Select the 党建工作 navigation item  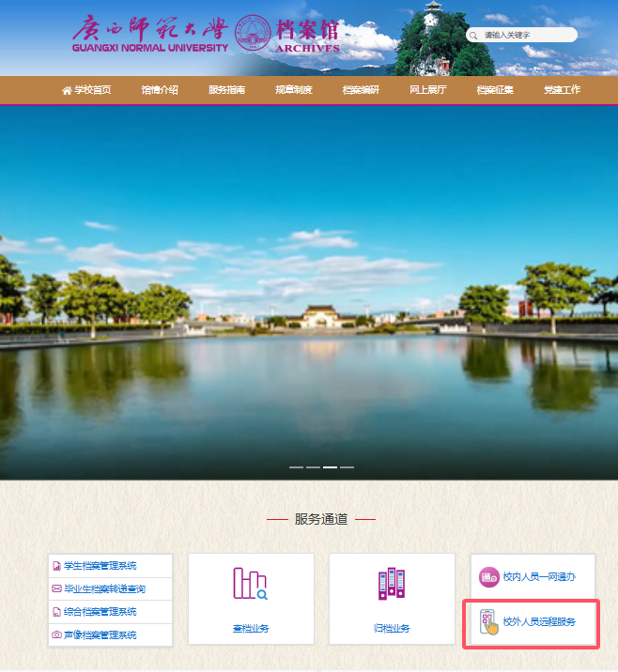click(562, 90)
